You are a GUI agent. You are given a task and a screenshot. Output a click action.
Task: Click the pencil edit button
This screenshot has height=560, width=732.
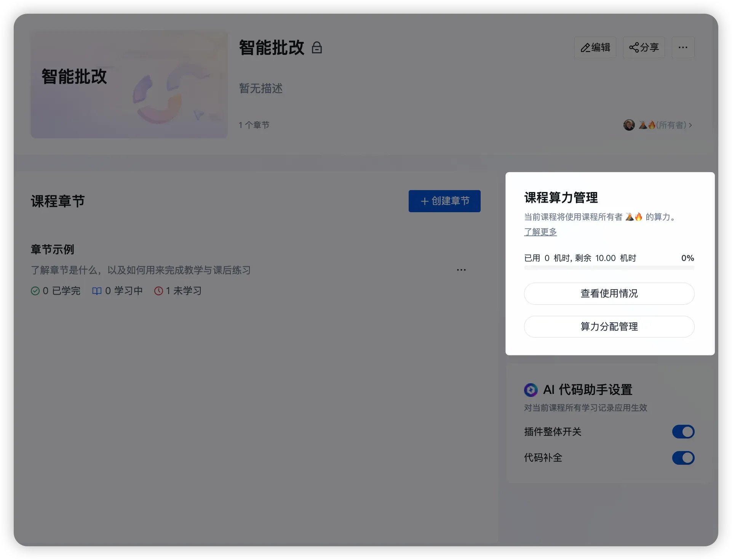click(595, 48)
